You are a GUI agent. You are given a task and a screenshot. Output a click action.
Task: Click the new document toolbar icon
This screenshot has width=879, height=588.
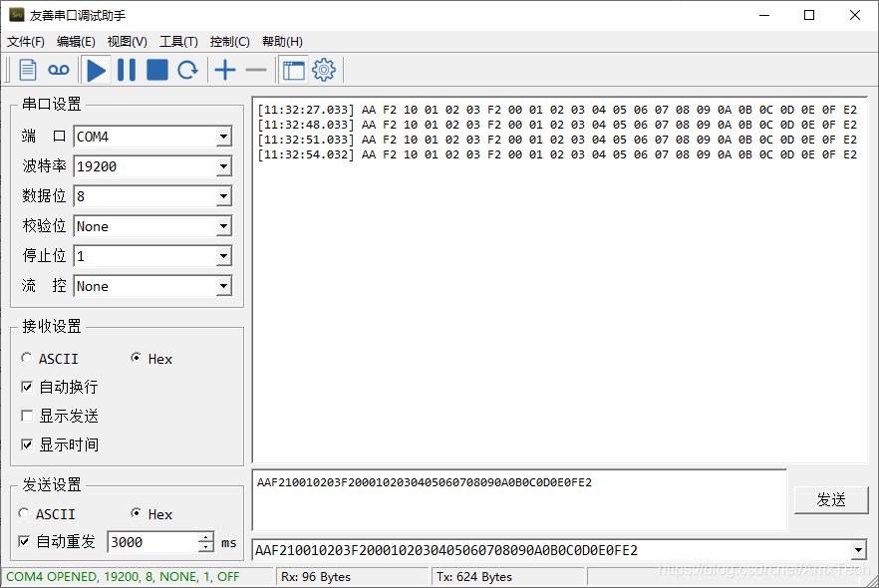coord(28,70)
